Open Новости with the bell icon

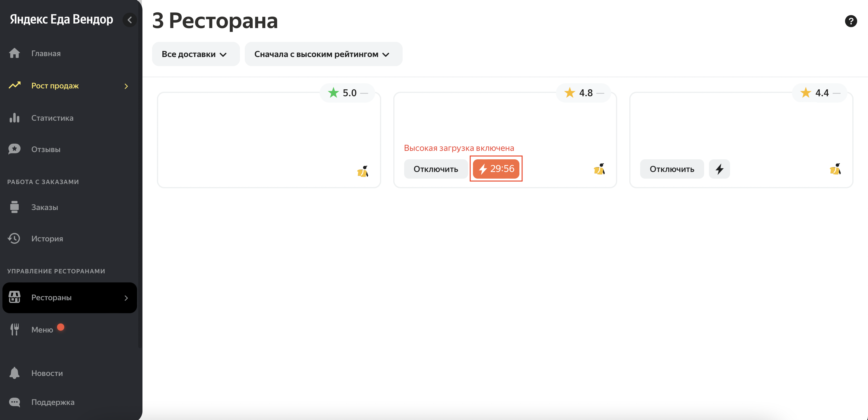(47, 373)
